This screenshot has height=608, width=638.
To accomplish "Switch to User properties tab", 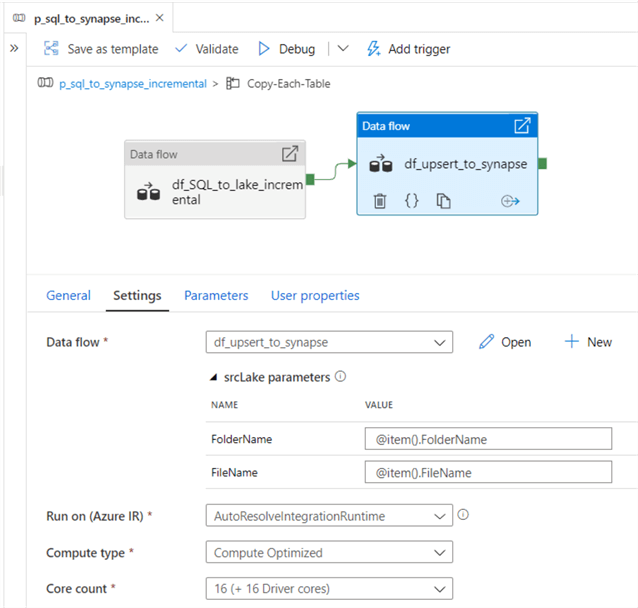I will (315, 295).
